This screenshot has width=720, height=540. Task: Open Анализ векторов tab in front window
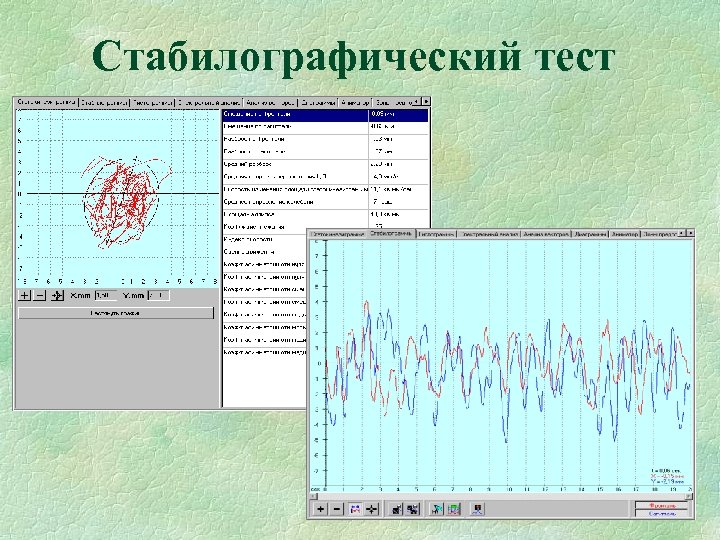point(546,234)
